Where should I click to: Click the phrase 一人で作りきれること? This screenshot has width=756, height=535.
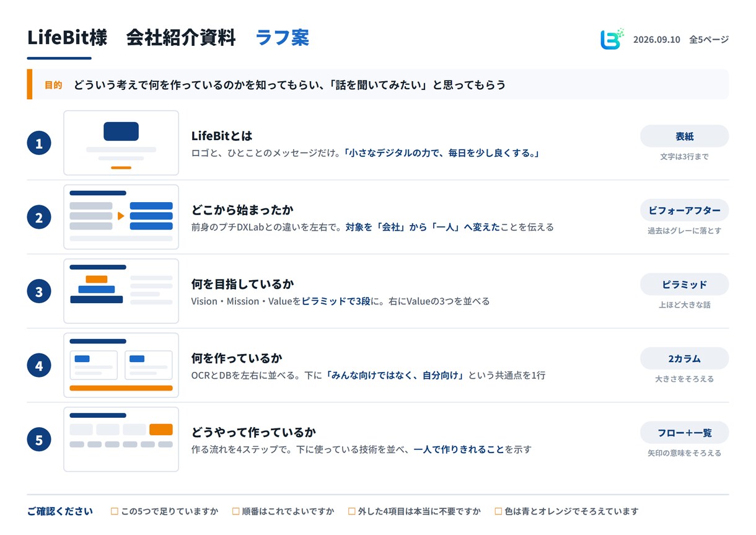pos(459,449)
